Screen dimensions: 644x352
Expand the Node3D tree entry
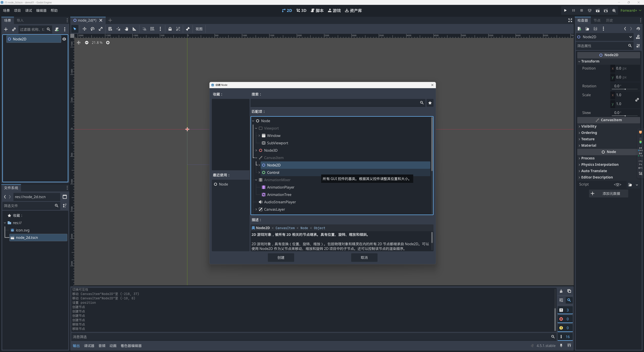pos(256,150)
